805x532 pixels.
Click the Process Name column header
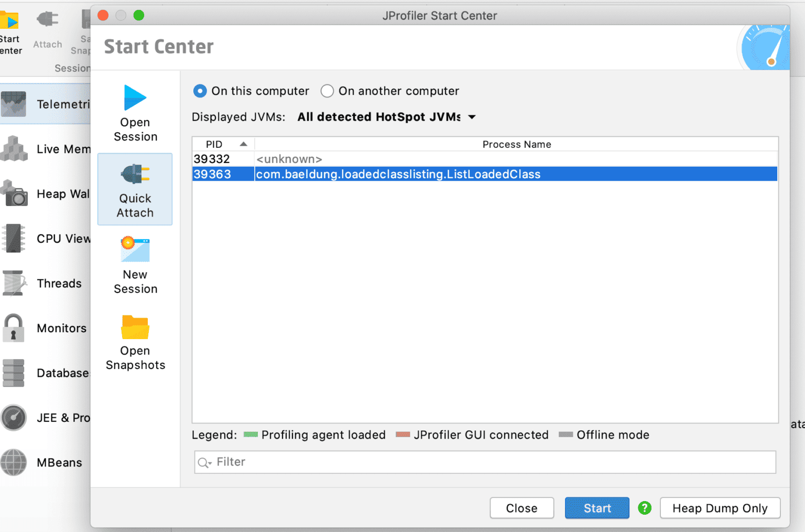tap(516, 144)
